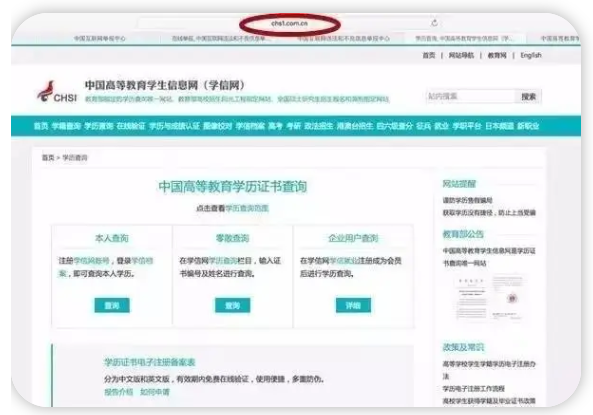Select 学历与成绩认证 in navigation bar
This screenshot has width=593, height=415.
click(174, 126)
